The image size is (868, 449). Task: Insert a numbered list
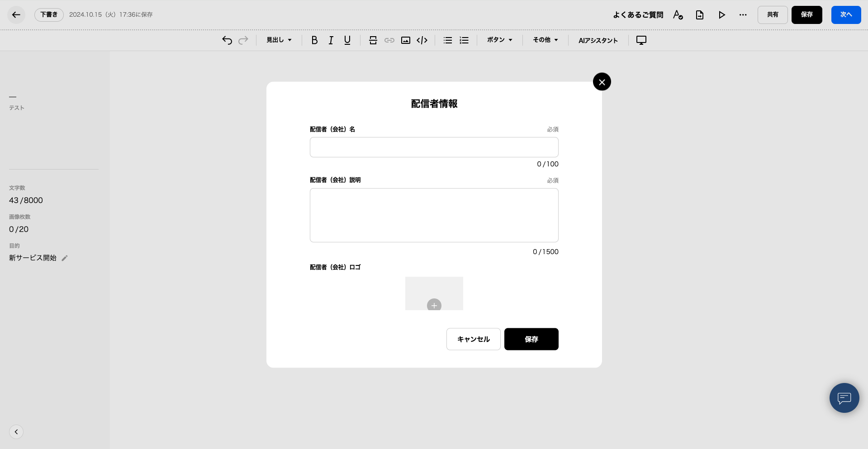464,40
